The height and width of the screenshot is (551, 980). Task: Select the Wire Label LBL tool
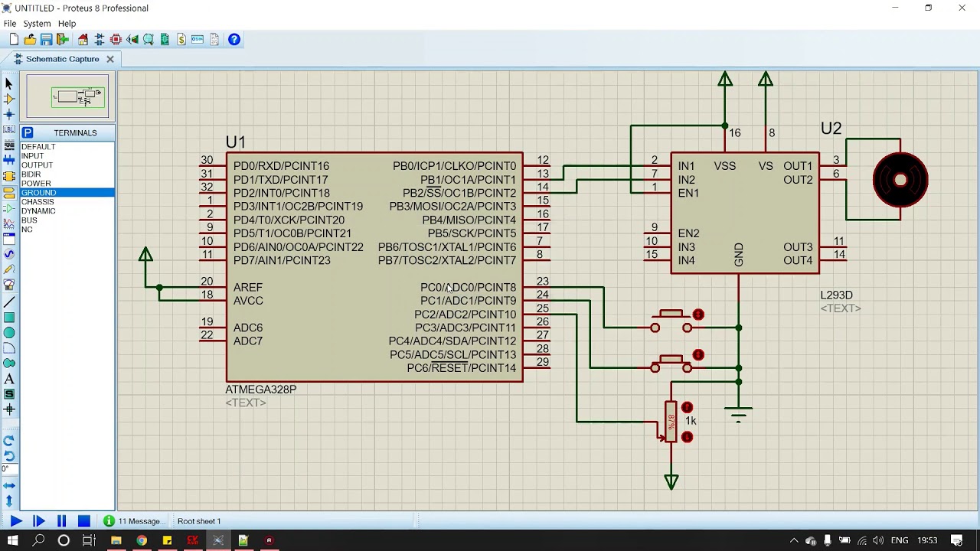tap(9, 130)
